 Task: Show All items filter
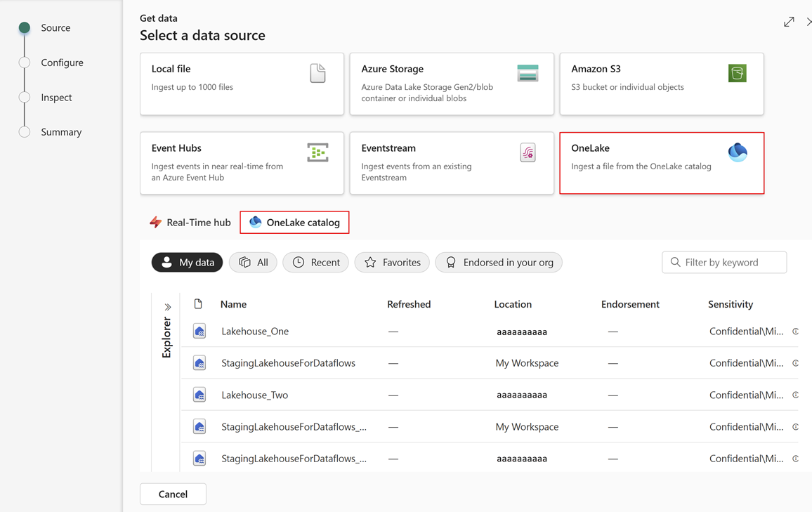tap(254, 263)
